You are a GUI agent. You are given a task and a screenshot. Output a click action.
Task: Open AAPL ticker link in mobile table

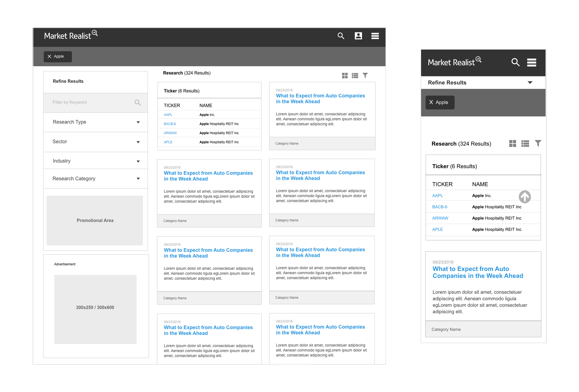pos(438,195)
